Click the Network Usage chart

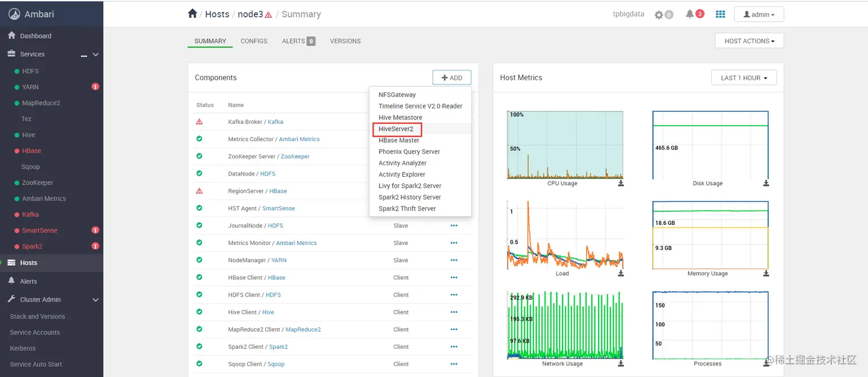coord(565,325)
